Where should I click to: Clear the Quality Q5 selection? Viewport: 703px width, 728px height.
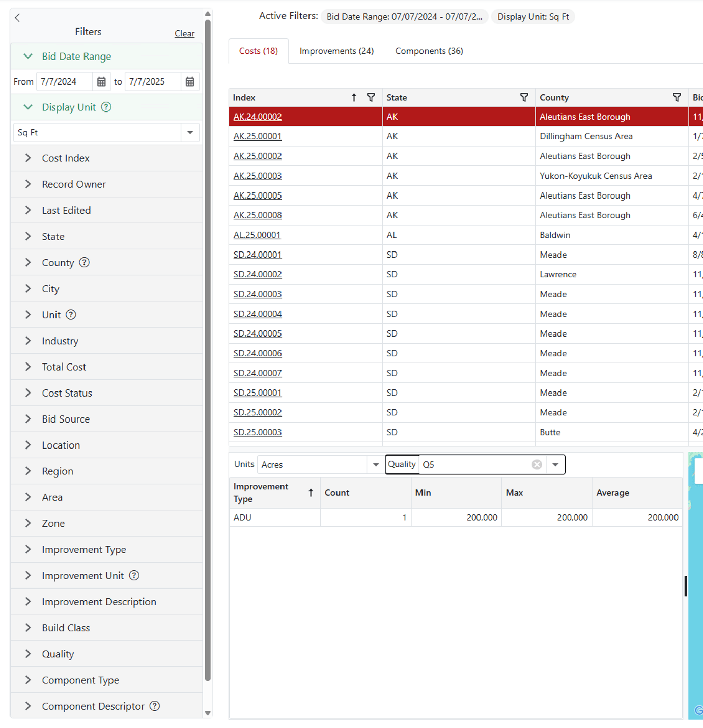(x=537, y=464)
